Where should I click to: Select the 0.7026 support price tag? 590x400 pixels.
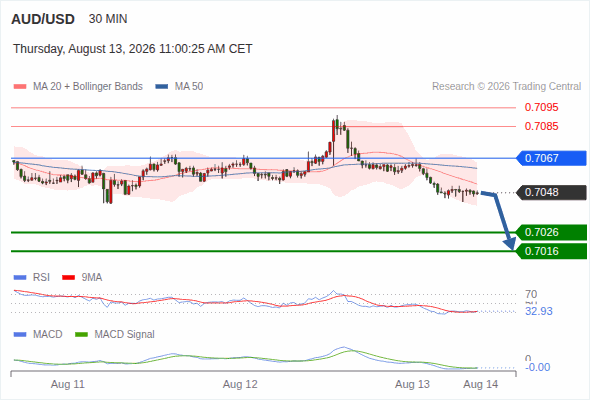[551, 232]
